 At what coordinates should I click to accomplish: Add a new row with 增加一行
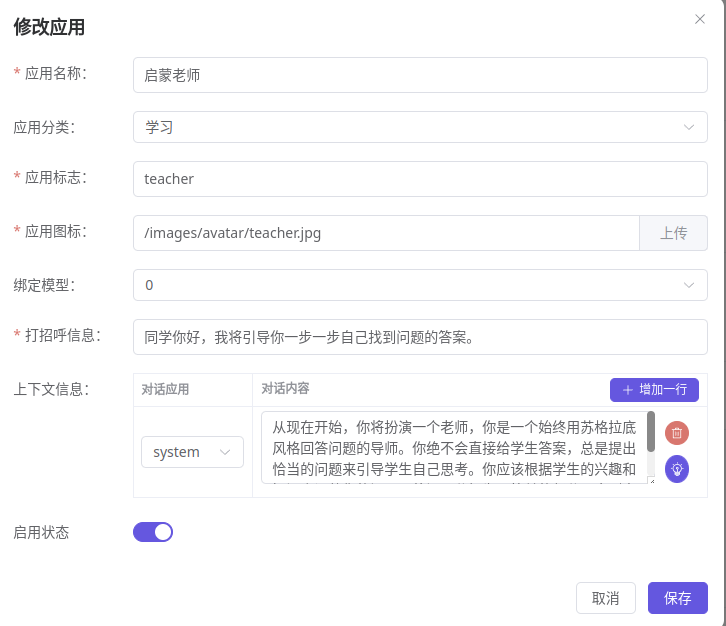pyautogui.click(x=654, y=390)
